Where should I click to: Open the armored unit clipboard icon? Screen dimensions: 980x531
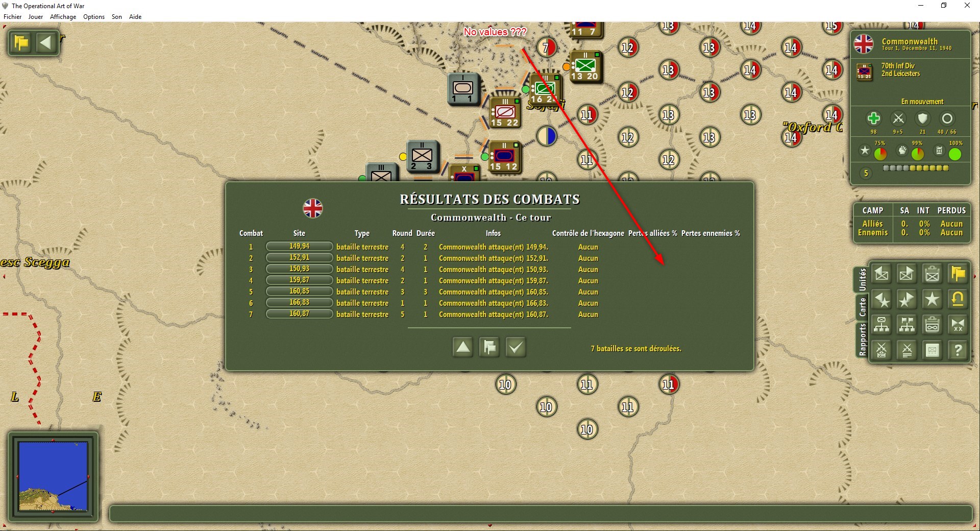[932, 325]
